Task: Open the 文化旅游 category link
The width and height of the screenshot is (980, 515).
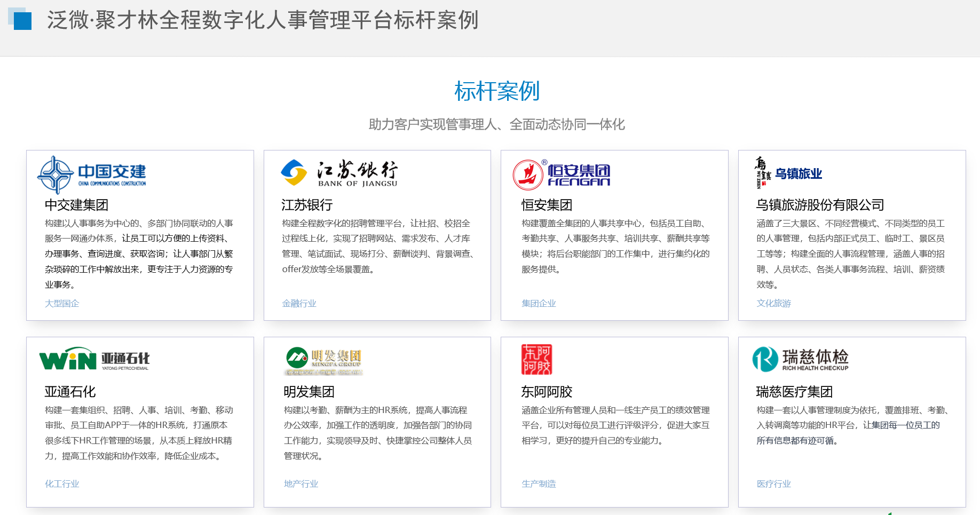Action: (x=774, y=303)
